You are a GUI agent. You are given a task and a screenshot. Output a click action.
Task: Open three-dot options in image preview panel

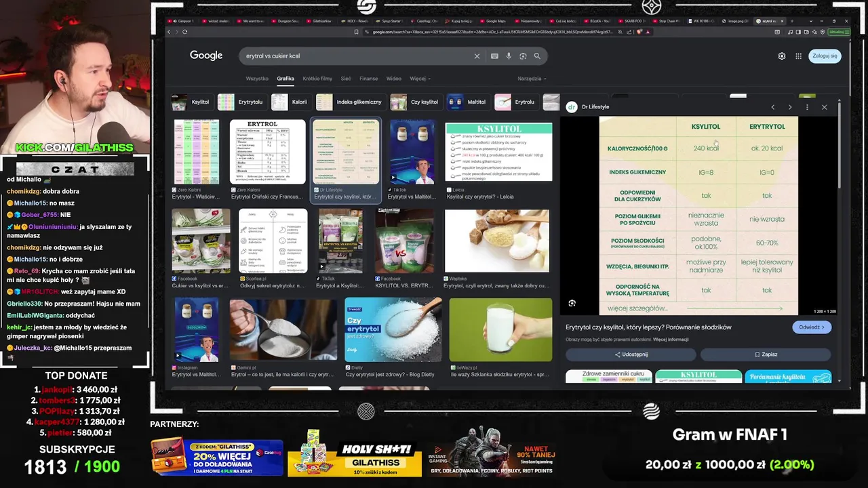click(x=807, y=107)
